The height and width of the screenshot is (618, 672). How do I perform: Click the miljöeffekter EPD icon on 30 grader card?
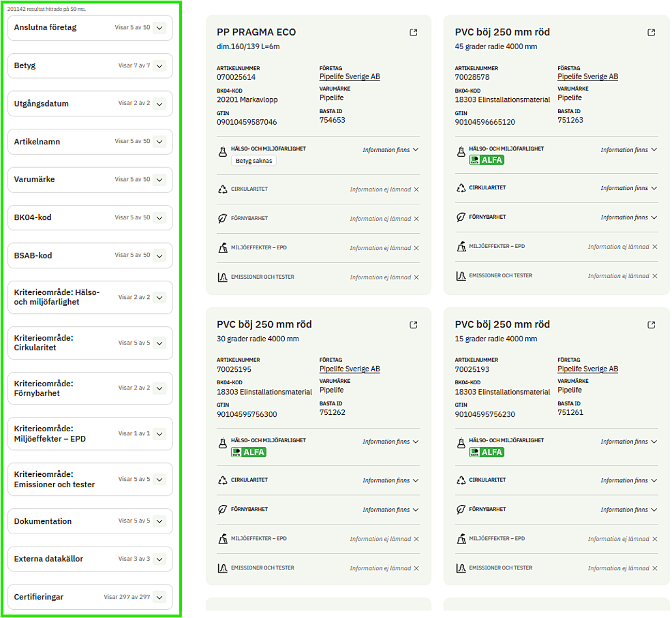pyautogui.click(x=223, y=539)
